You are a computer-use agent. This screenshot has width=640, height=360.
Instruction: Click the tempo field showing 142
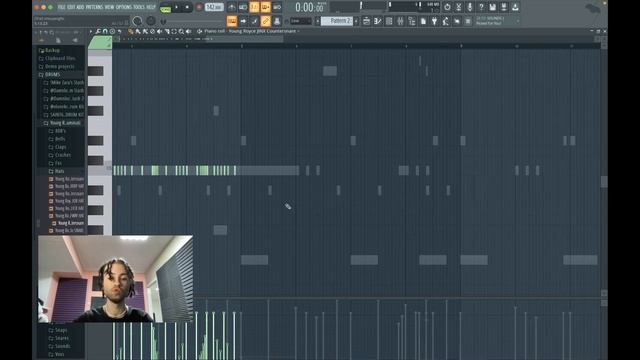point(214,7)
